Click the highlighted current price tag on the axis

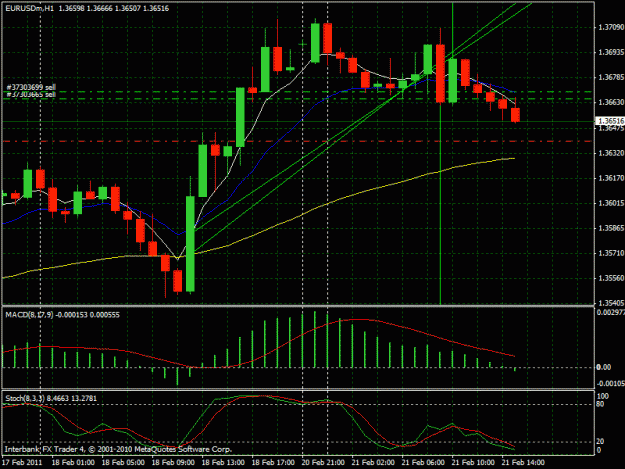point(610,121)
